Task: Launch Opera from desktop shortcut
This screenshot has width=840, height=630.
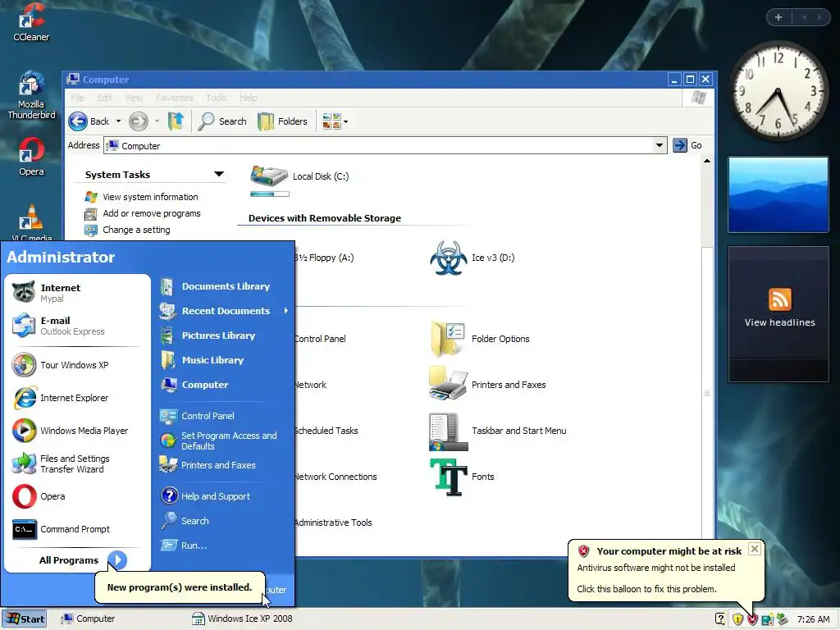Action: tap(31, 157)
